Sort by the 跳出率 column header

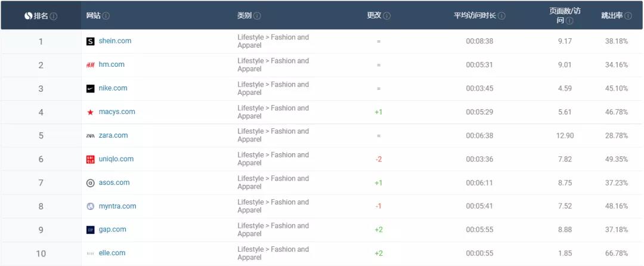612,16
